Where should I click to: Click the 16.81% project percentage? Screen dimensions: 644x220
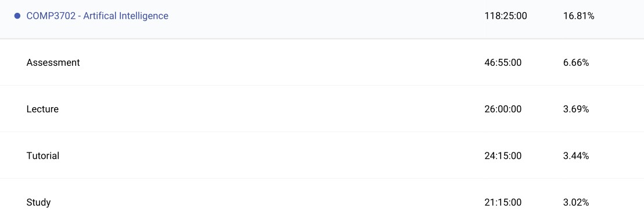point(579,16)
